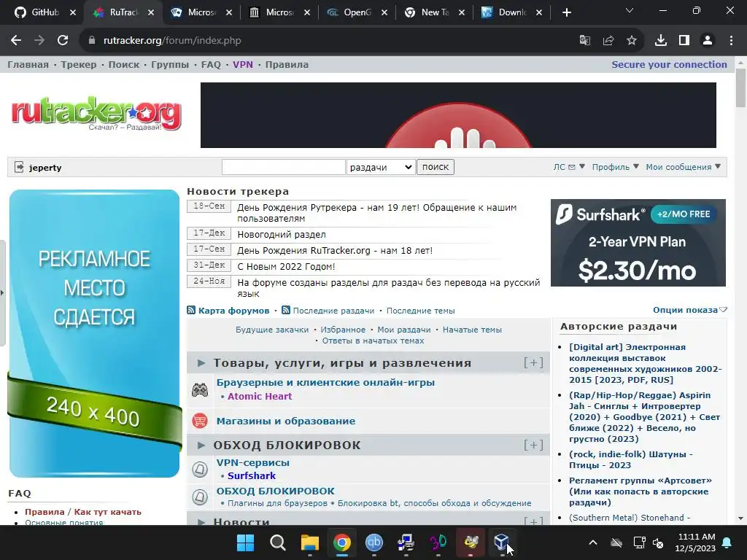Reload the rutracker page

[63, 41]
